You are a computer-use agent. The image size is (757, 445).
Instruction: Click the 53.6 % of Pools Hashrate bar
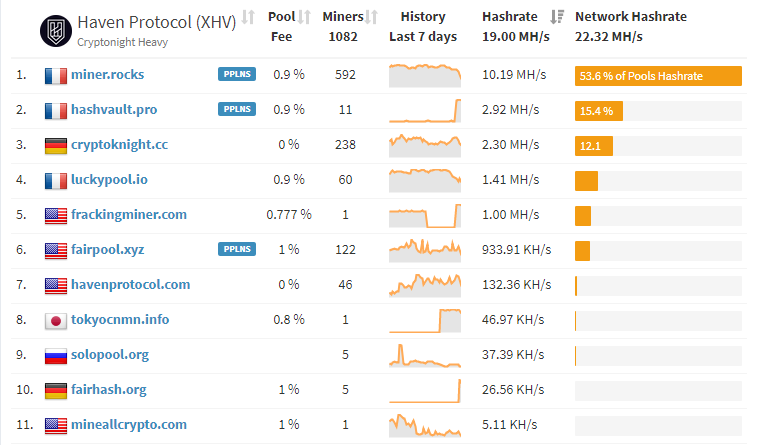pyautogui.click(x=657, y=76)
